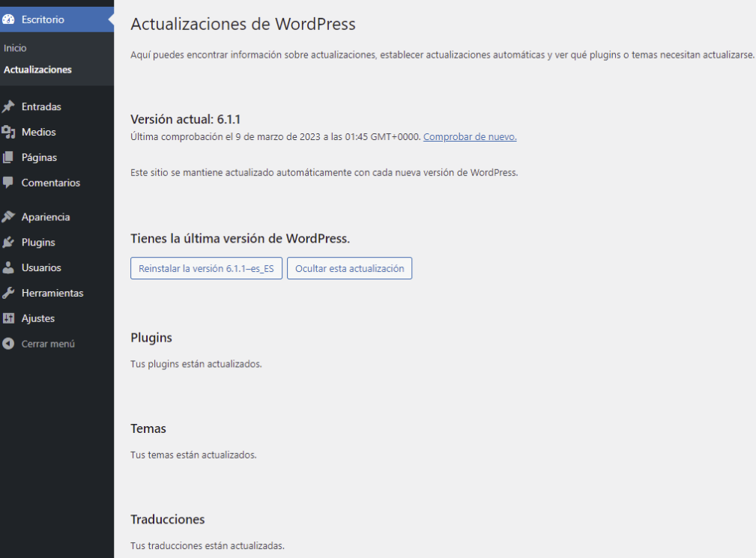Click the Páginas stacked pages icon

pos(8,157)
